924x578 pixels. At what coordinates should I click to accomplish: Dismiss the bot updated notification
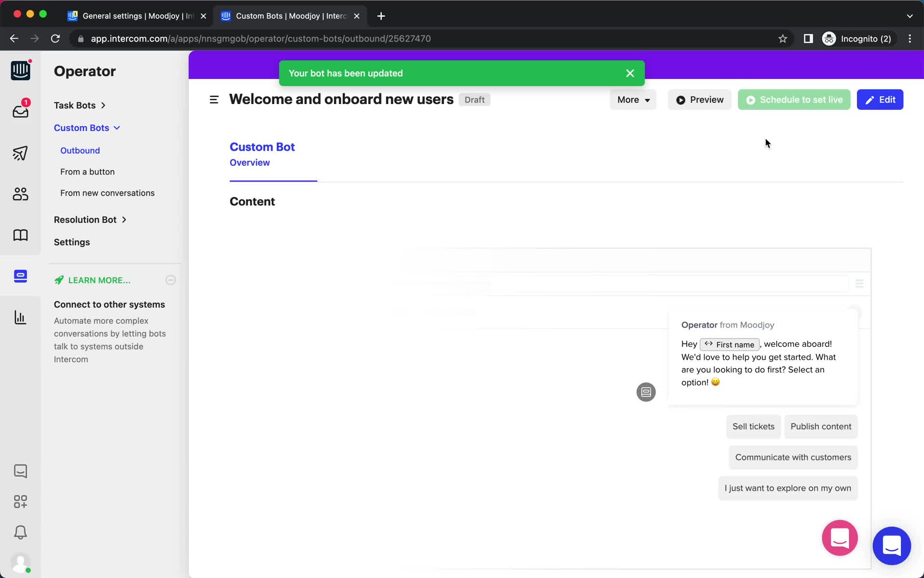click(629, 73)
